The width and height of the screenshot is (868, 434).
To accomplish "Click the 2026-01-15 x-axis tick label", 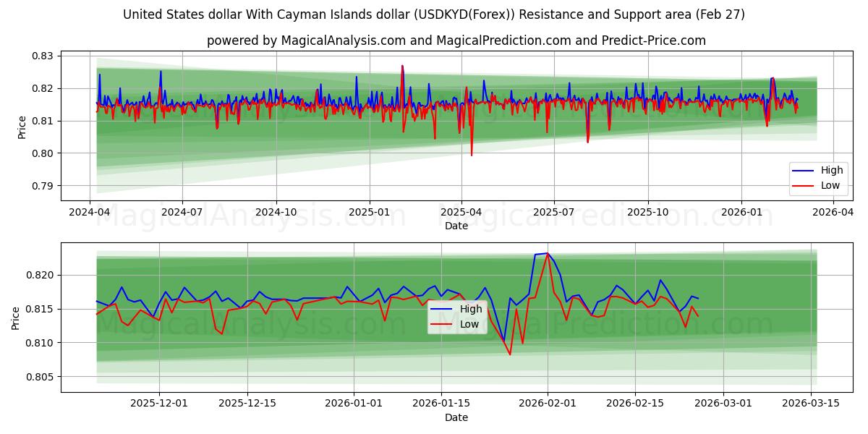I will coord(443,404).
